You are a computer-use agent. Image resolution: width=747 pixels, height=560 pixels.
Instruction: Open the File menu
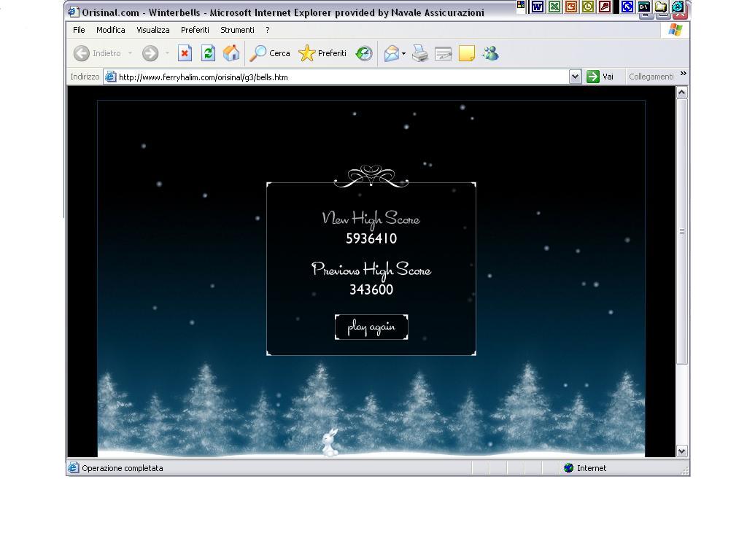click(79, 30)
